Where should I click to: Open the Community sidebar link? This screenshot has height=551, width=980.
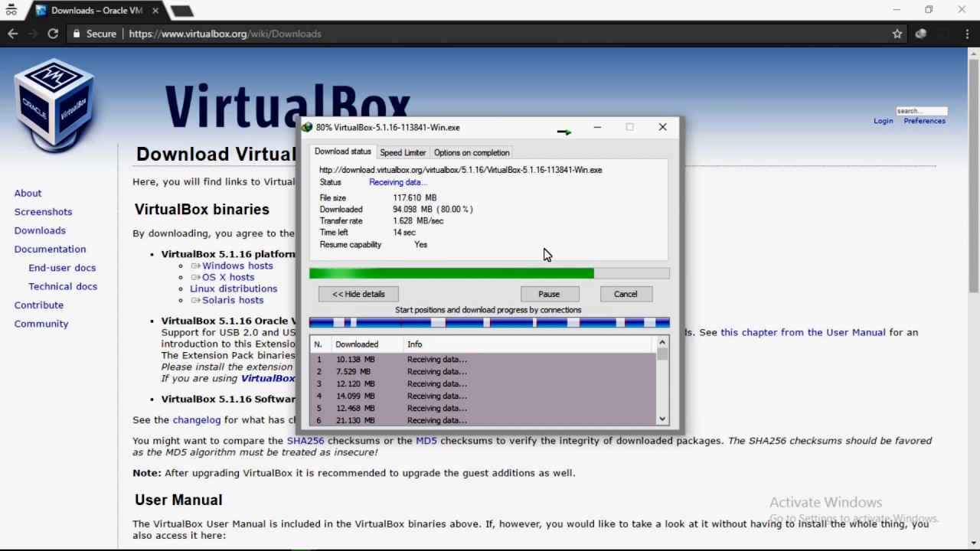[41, 324]
